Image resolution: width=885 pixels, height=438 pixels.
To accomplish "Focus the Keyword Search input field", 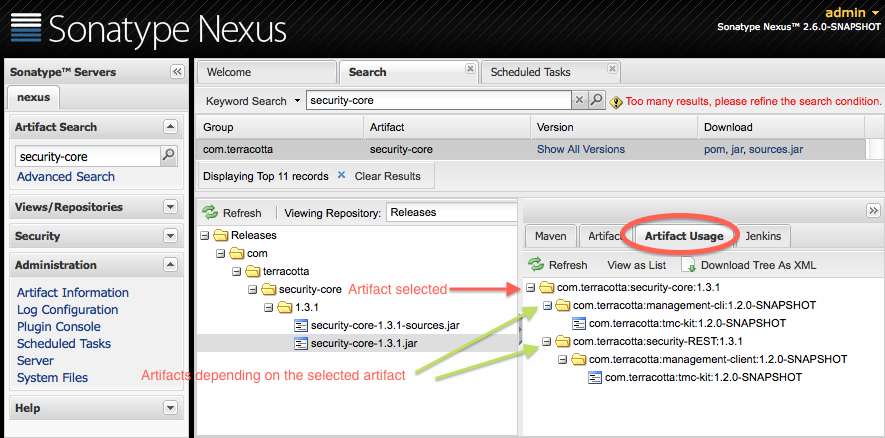I will 439,101.
